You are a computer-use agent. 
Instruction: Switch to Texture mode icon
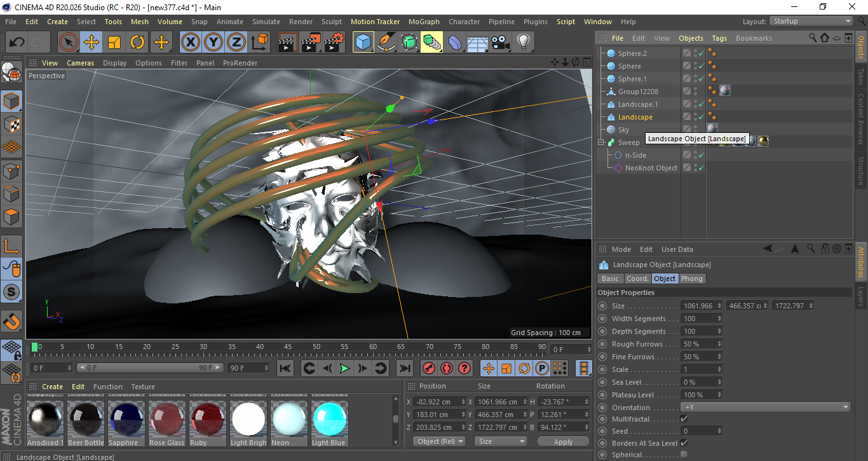[x=11, y=125]
